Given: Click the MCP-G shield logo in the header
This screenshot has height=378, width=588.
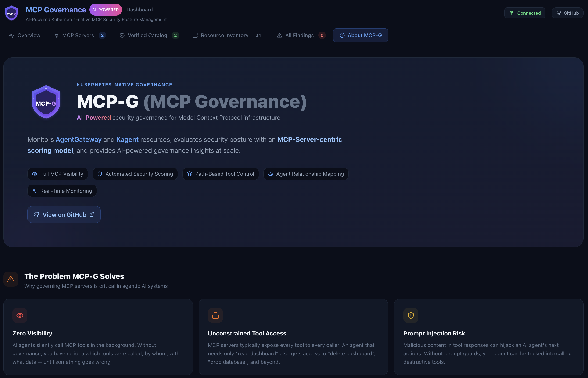Looking at the screenshot, I should [x=11, y=13].
